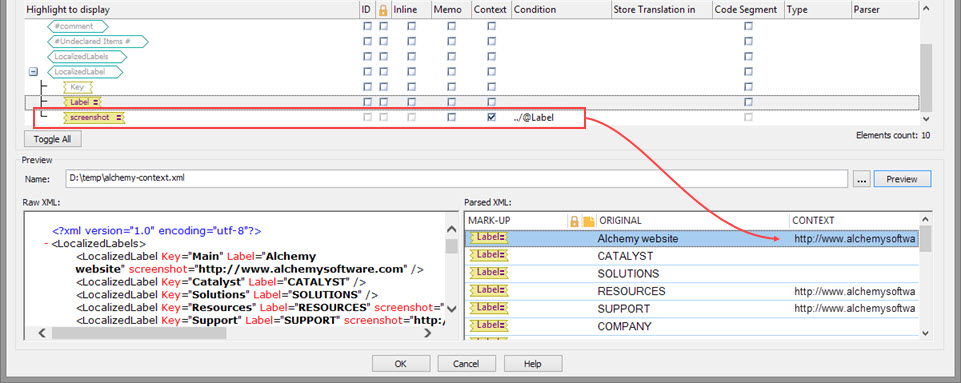
Task: Select the #comment element tag
Action: point(78,26)
